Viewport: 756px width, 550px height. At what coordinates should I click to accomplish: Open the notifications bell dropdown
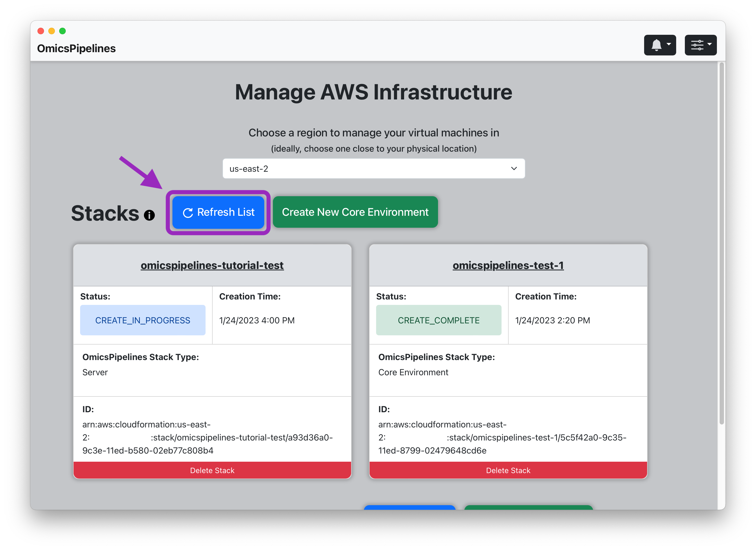pyautogui.click(x=660, y=45)
